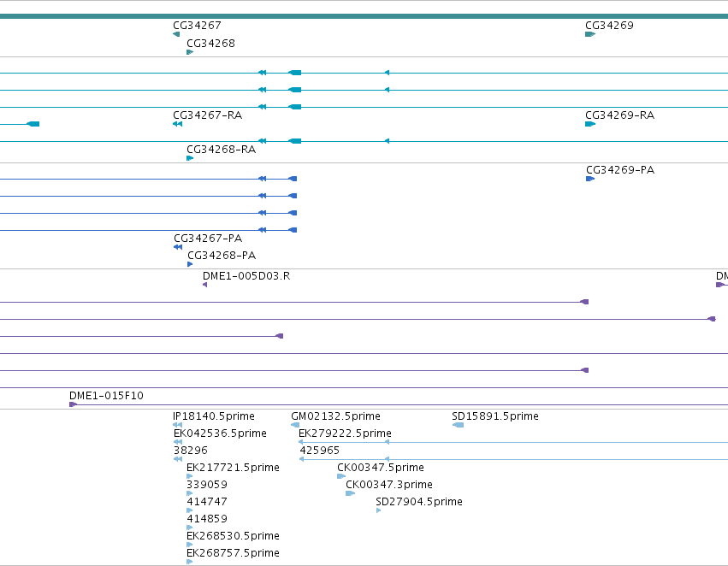Click the CG34268-PA protein label
The width and height of the screenshot is (728, 566).
point(222,256)
